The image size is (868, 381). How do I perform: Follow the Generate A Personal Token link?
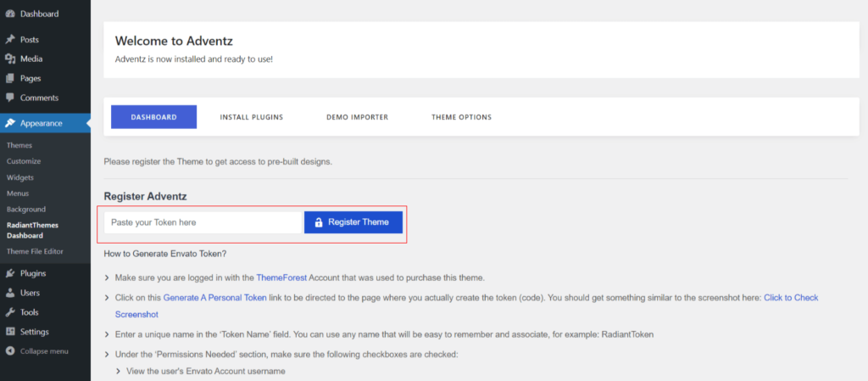(x=214, y=298)
